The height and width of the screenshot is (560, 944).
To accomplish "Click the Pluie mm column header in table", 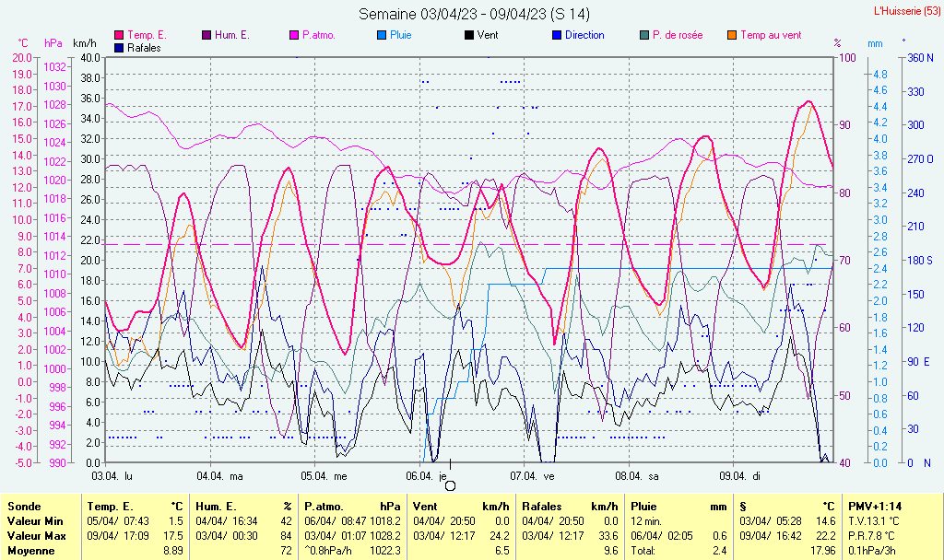I will (679, 507).
